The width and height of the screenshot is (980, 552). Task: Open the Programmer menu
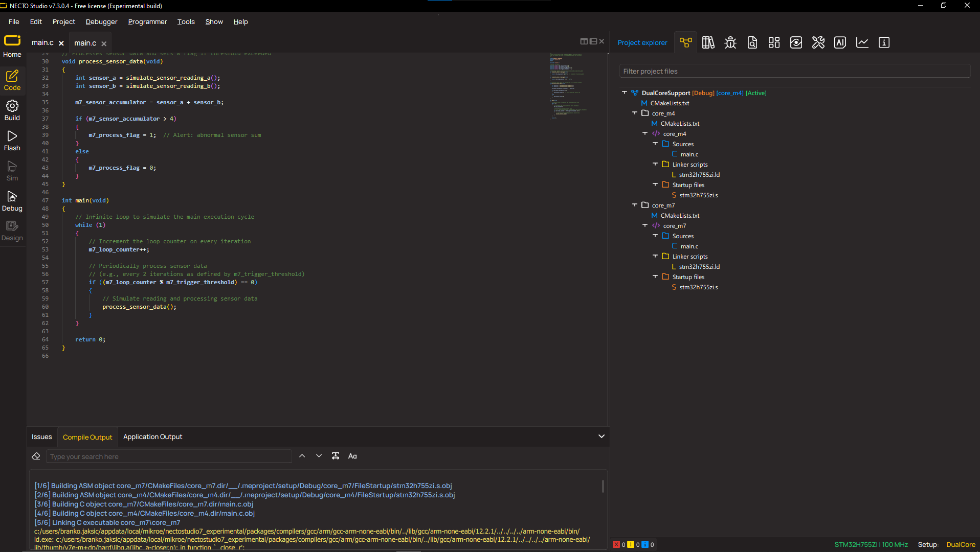147,21
